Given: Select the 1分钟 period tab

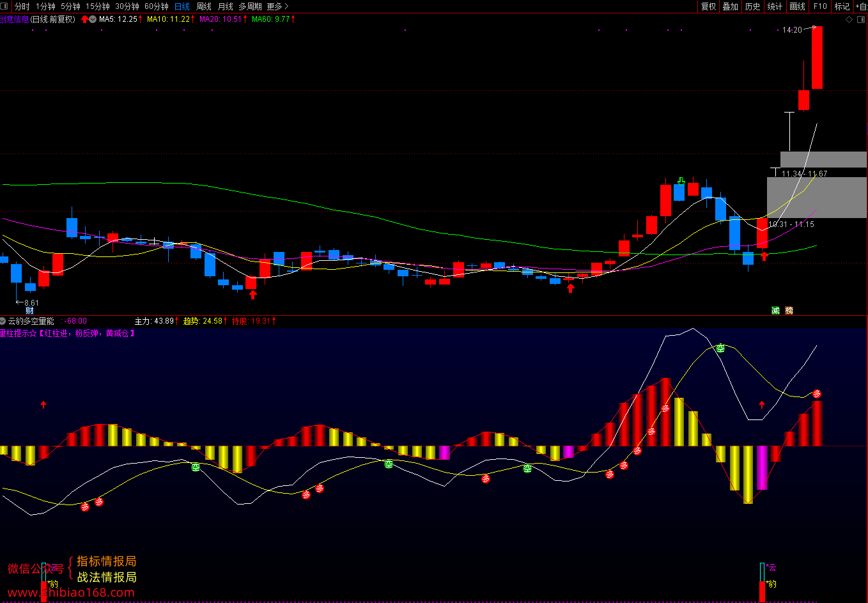Looking at the screenshot, I should tap(45, 6).
